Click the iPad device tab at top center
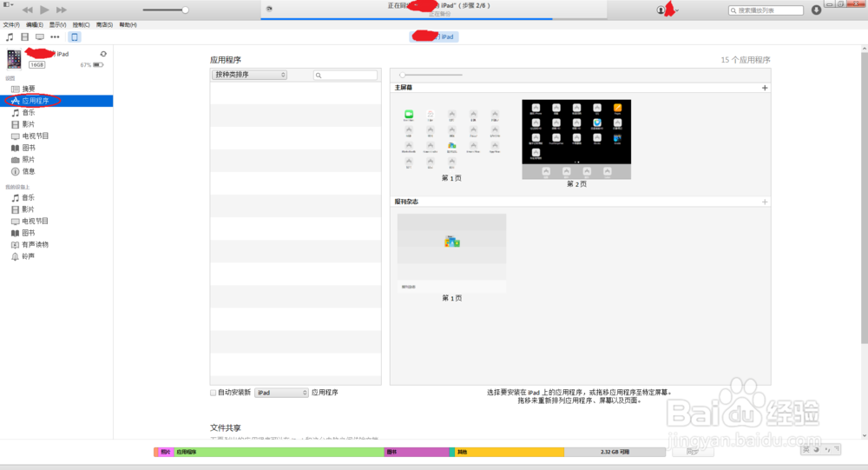Viewport: 868px width, 470px height. pyautogui.click(x=434, y=36)
